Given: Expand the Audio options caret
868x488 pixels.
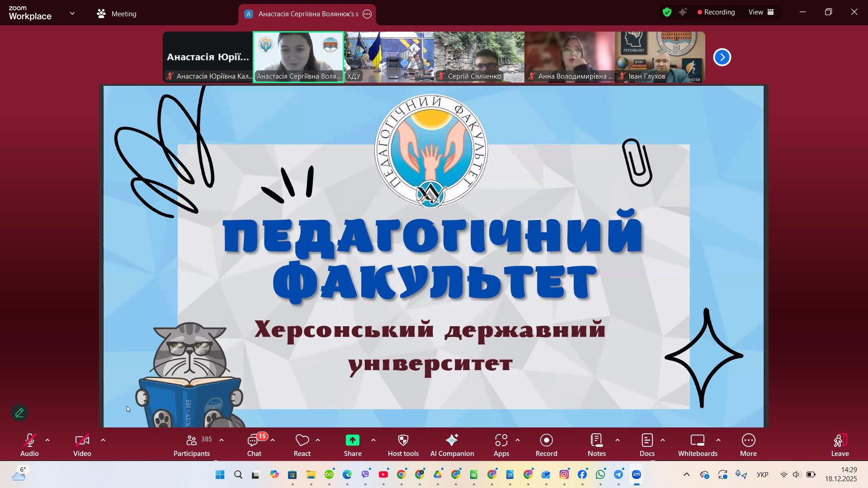Looking at the screenshot, I should [47, 440].
